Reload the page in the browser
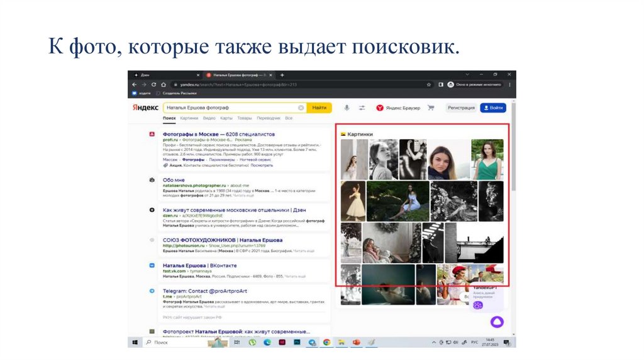Viewport: 644px width, 361px height. [153, 84]
